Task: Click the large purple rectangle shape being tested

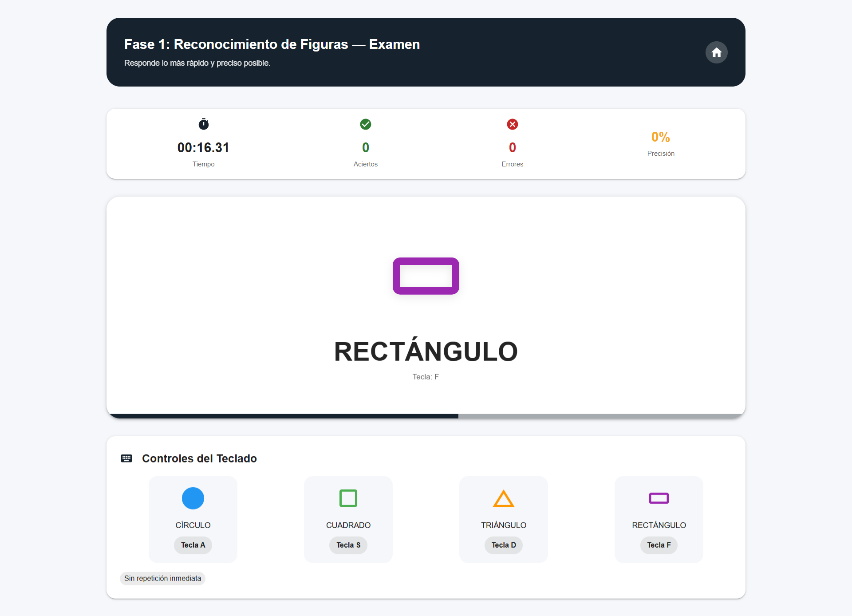Action: pos(426,276)
